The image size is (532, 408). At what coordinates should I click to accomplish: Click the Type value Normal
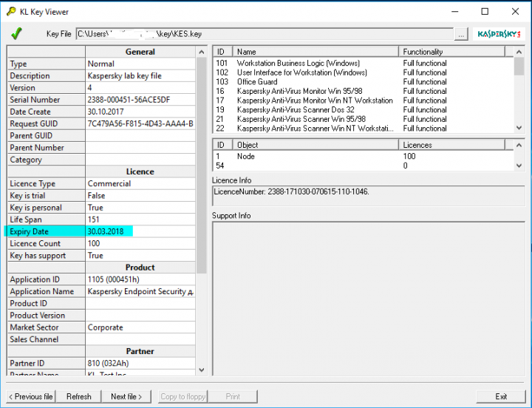140,64
